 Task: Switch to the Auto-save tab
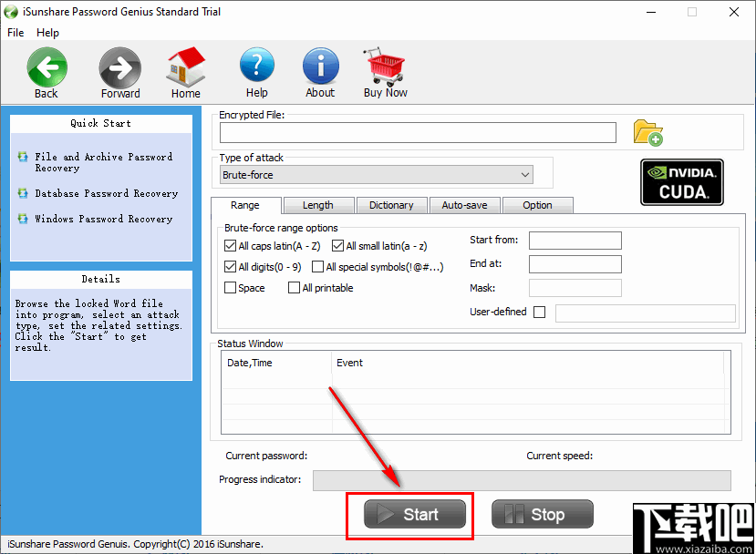pos(464,205)
